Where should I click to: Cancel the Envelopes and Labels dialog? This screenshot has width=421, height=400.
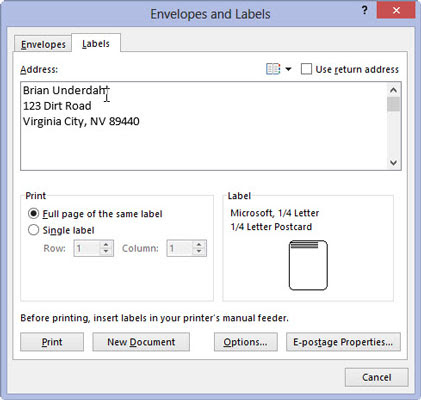(377, 377)
